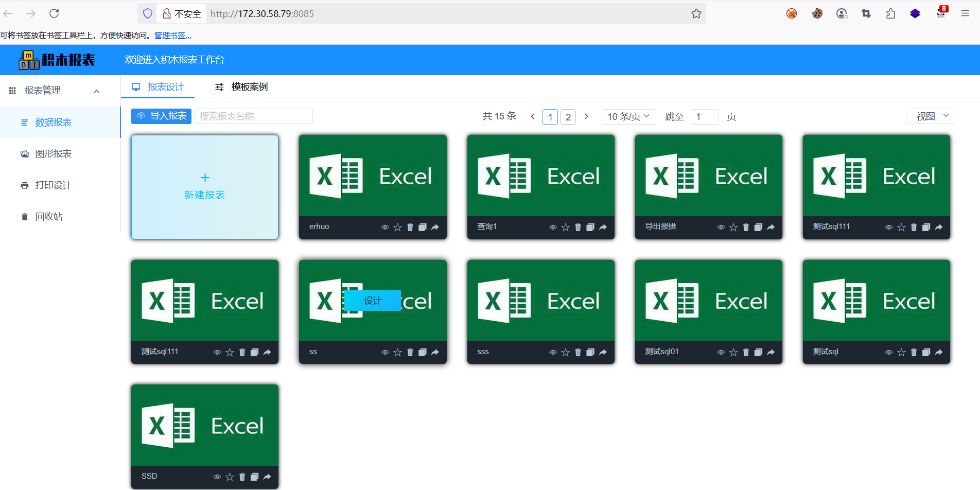Click the 新建报表 new report card

pos(205,187)
